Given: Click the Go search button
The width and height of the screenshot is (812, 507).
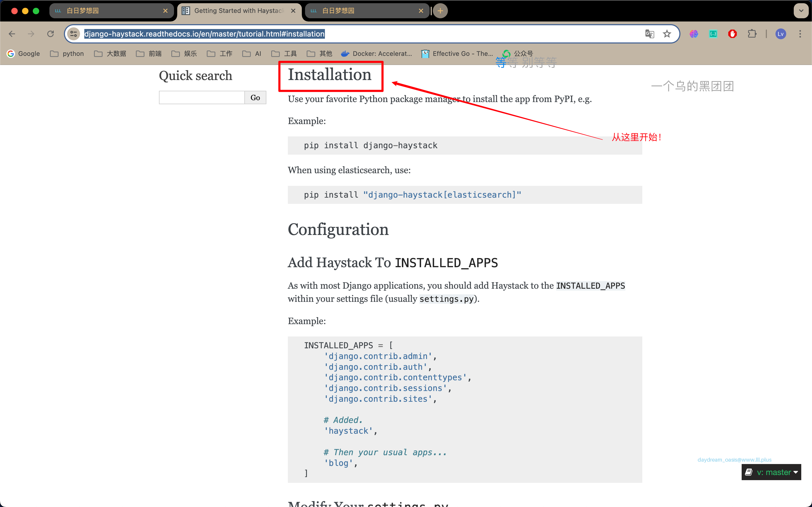Looking at the screenshot, I should point(255,97).
